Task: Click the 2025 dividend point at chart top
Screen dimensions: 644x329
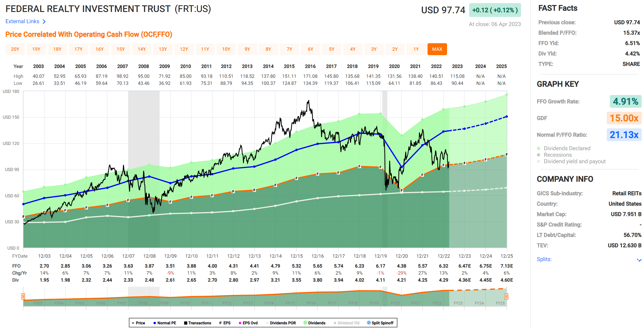Action: point(507,95)
